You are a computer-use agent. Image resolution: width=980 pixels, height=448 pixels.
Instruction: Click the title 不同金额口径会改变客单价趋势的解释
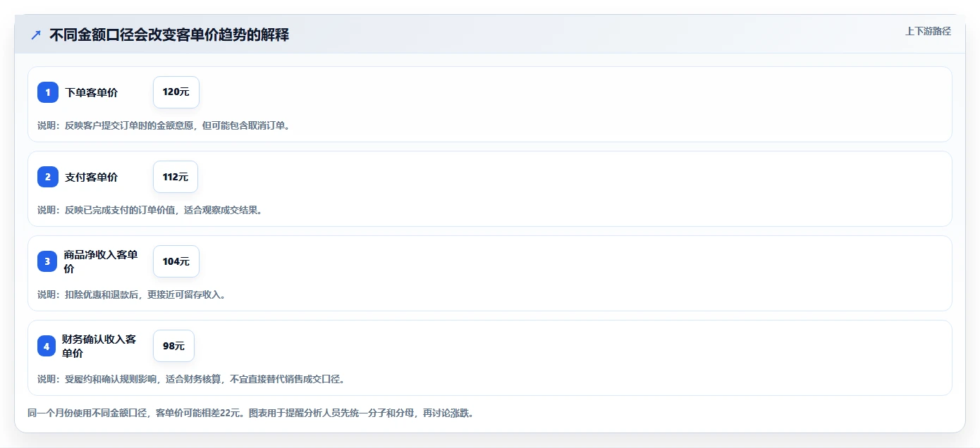(169, 35)
